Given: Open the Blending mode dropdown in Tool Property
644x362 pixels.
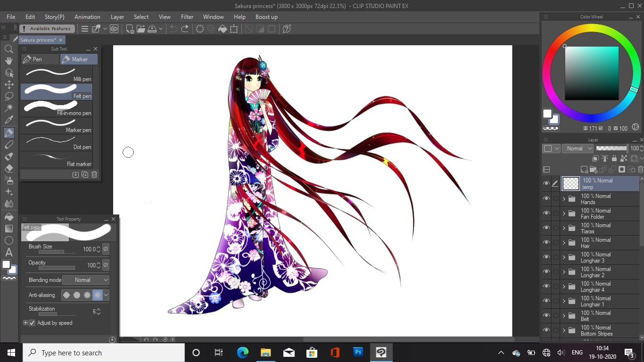Looking at the screenshot, I should 85,280.
